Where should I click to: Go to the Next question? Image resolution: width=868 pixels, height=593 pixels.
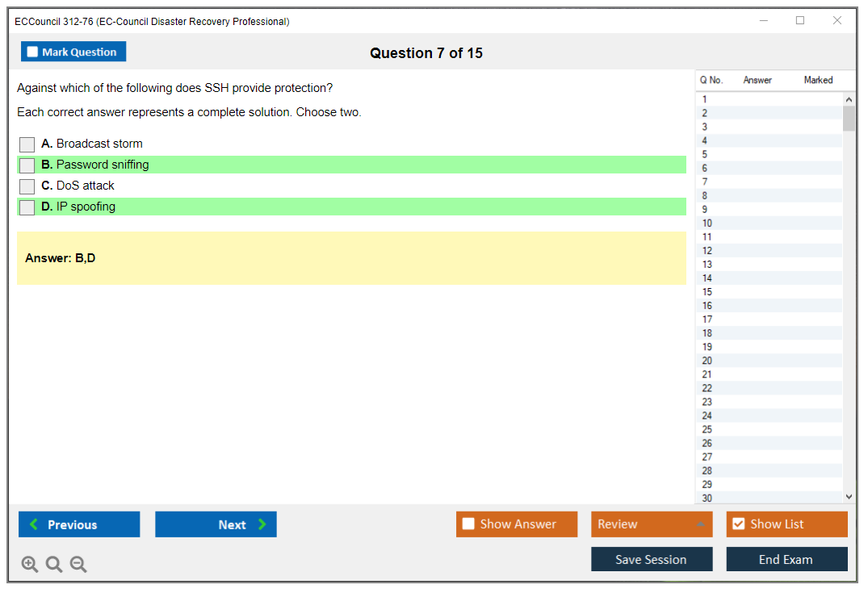tap(216, 524)
